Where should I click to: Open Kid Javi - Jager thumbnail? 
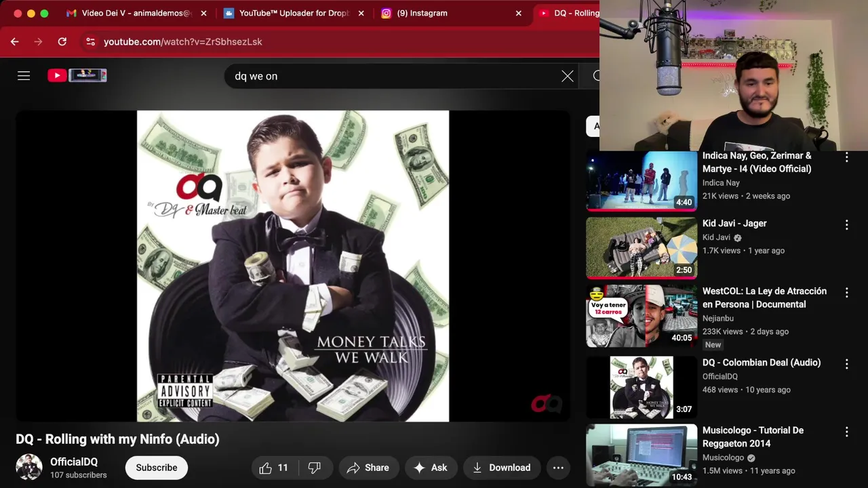pyautogui.click(x=642, y=248)
